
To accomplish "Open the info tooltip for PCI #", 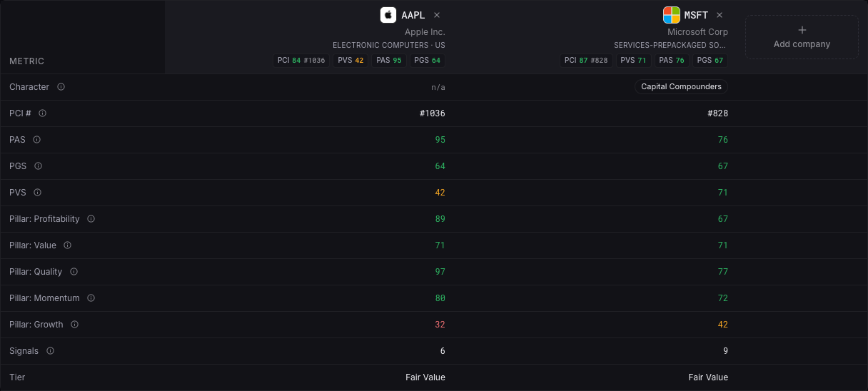I will click(x=42, y=113).
